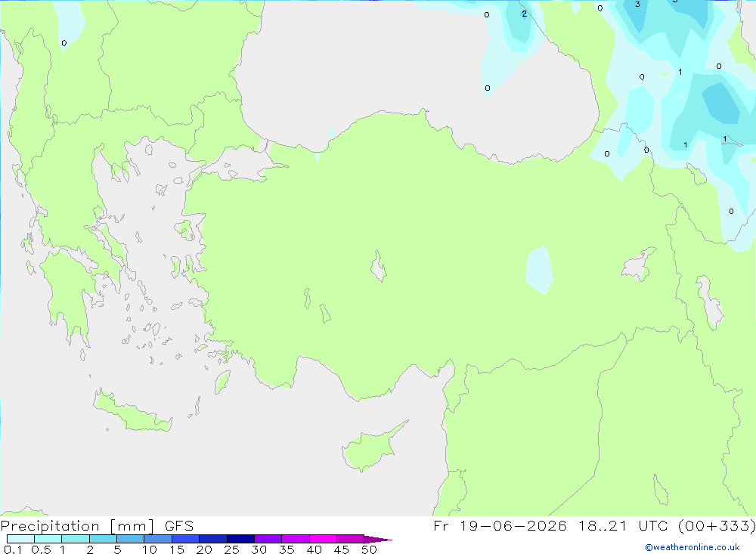756x554 pixels.
Task: Click the "0.1" legend scale label
Action: pos(13,549)
